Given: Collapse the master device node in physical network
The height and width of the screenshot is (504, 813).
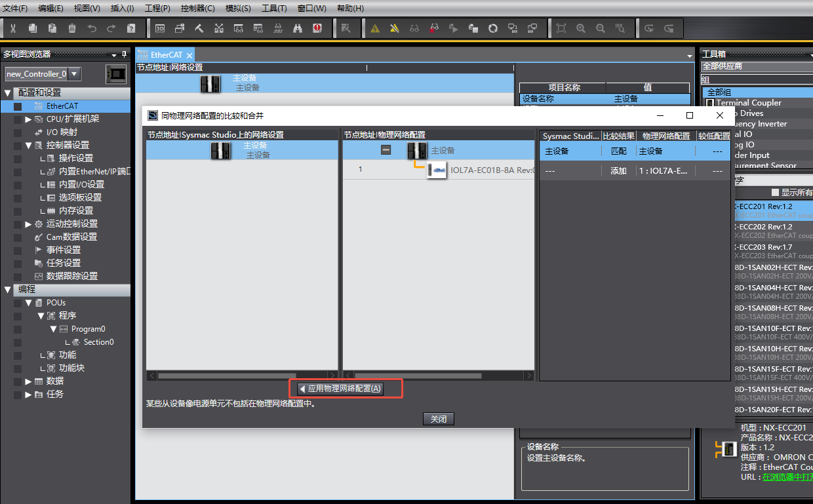Looking at the screenshot, I should pos(386,150).
